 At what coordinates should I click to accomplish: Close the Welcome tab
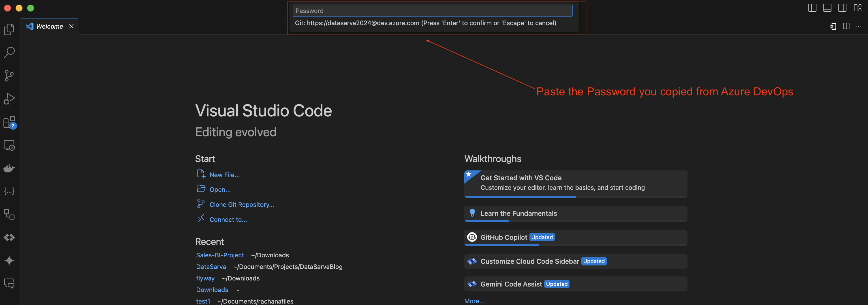[72, 26]
